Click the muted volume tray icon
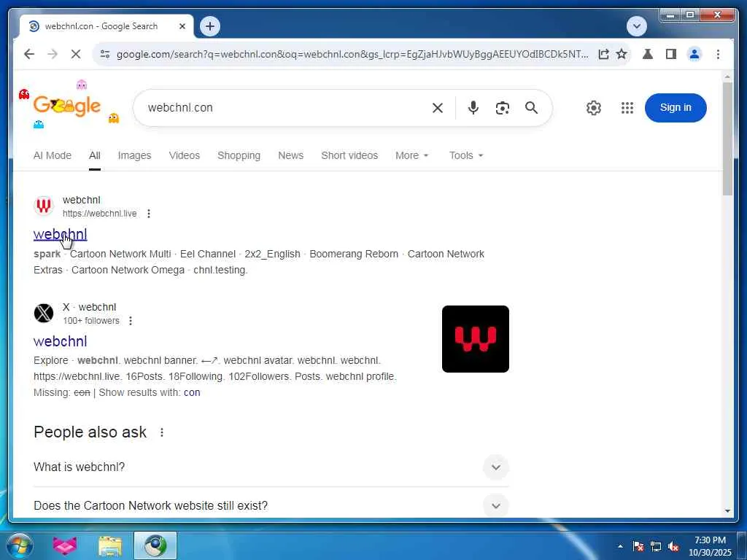 [x=673, y=547]
